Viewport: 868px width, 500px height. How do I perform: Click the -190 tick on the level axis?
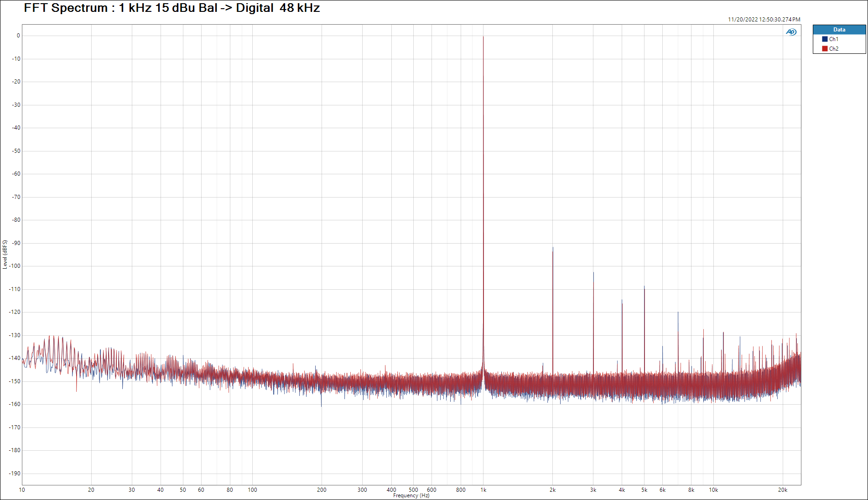[x=15, y=474]
